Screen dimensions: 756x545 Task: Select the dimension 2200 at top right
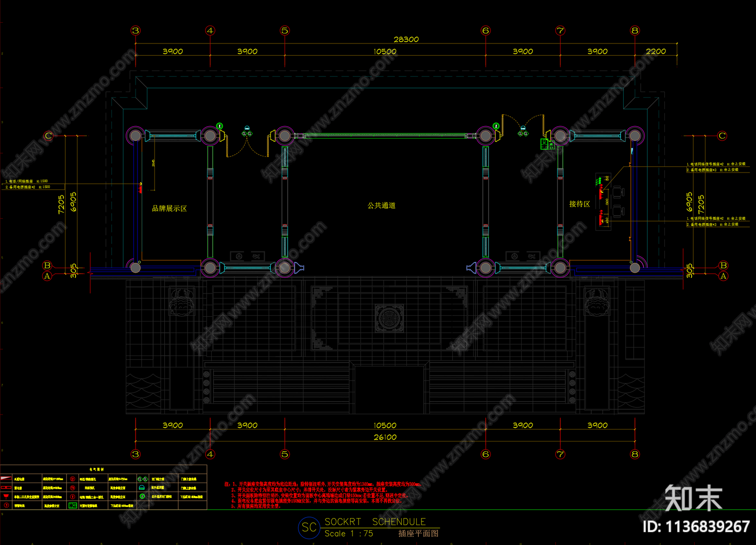pyautogui.click(x=656, y=51)
